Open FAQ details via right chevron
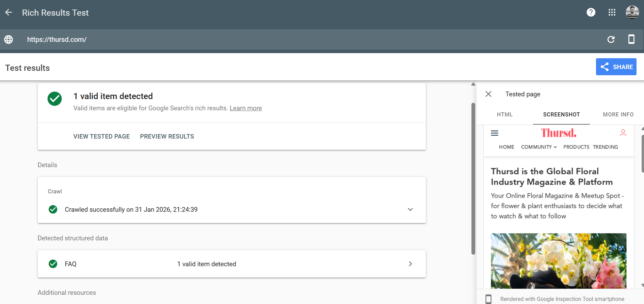Image resolution: width=644 pixels, height=304 pixels. pos(410,264)
